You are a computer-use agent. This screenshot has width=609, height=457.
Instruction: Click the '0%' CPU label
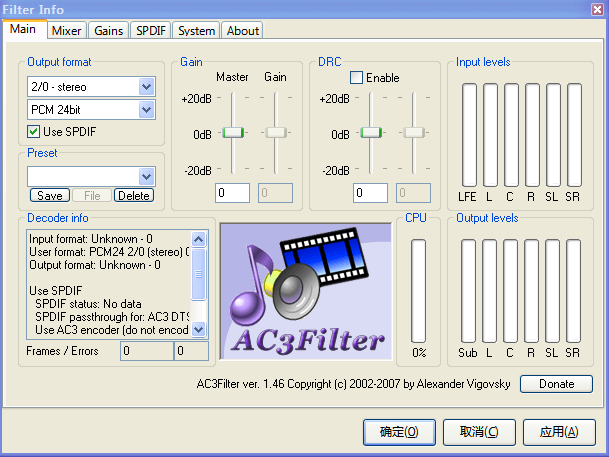[x=419, y=353]
